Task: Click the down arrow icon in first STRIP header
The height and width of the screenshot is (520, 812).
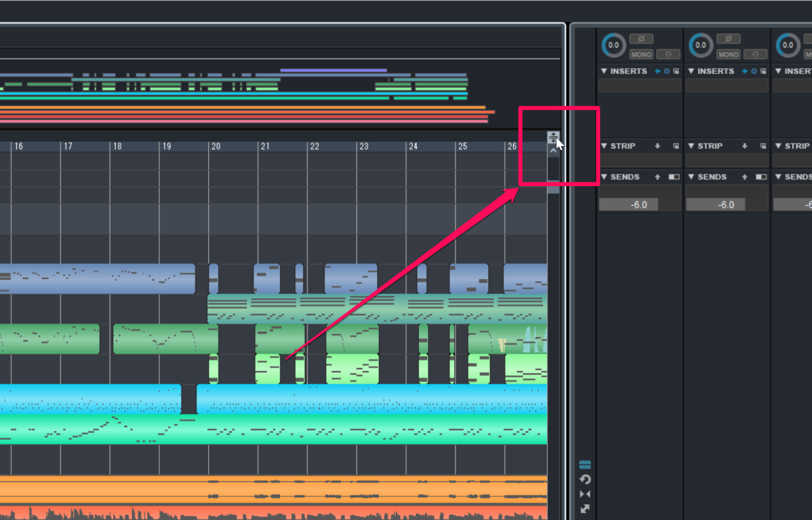Action: [x=658, y=146]
